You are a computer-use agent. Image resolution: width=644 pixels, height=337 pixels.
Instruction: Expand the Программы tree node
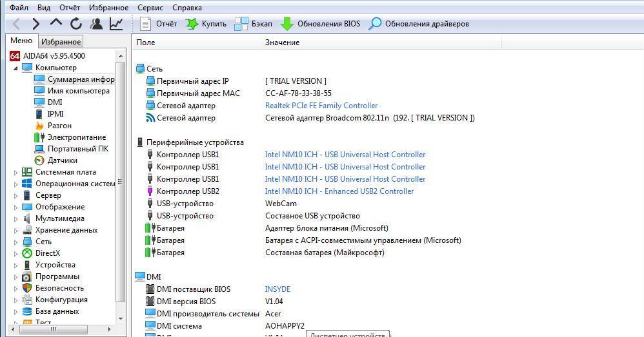(15, 276)
